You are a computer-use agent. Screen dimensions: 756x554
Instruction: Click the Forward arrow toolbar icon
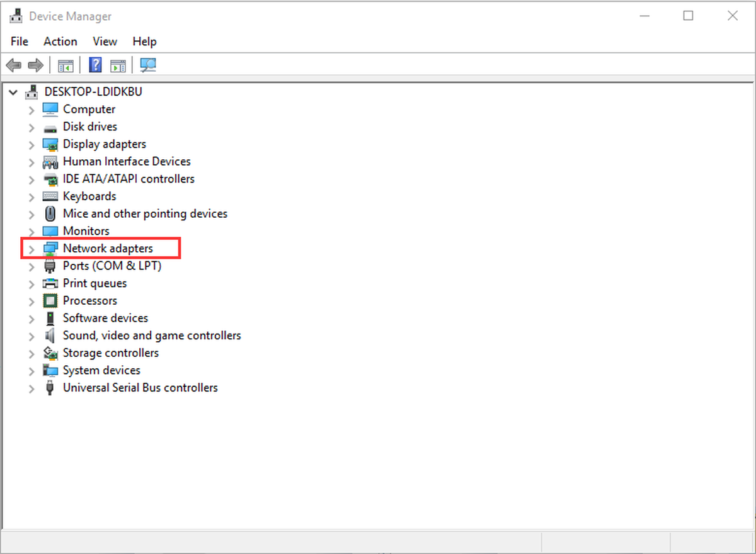[x=36, y=65]
